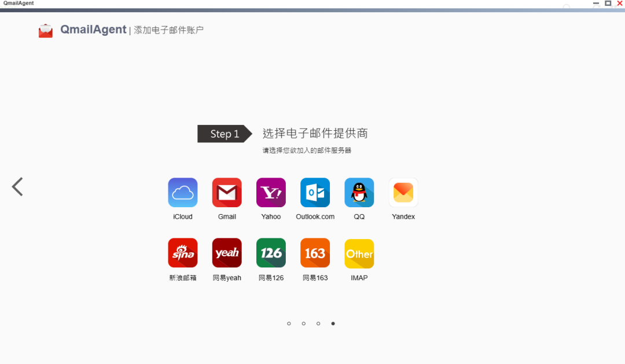Maximize the QmailAgent window

click(608, 3)
